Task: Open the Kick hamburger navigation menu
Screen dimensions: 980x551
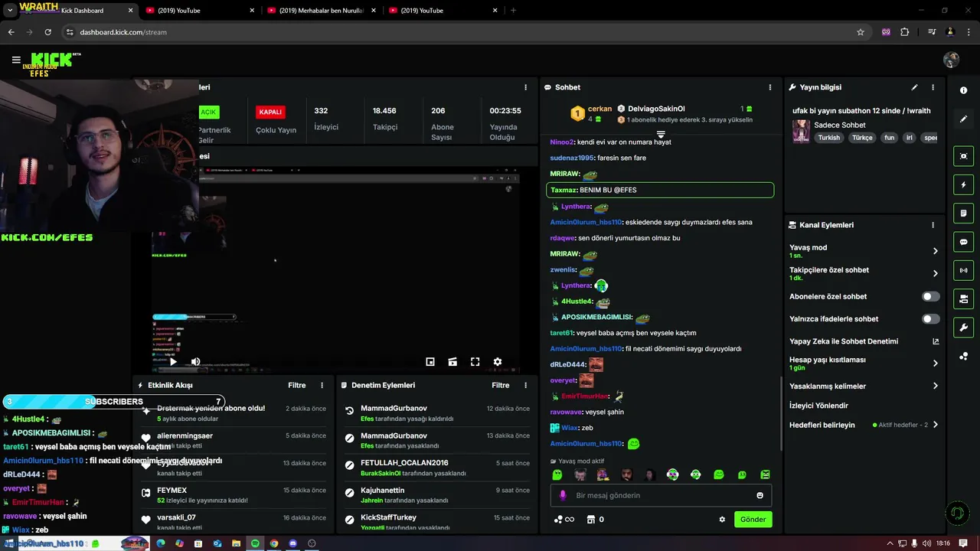Action: pyautogui.click(x=16, y=60)
